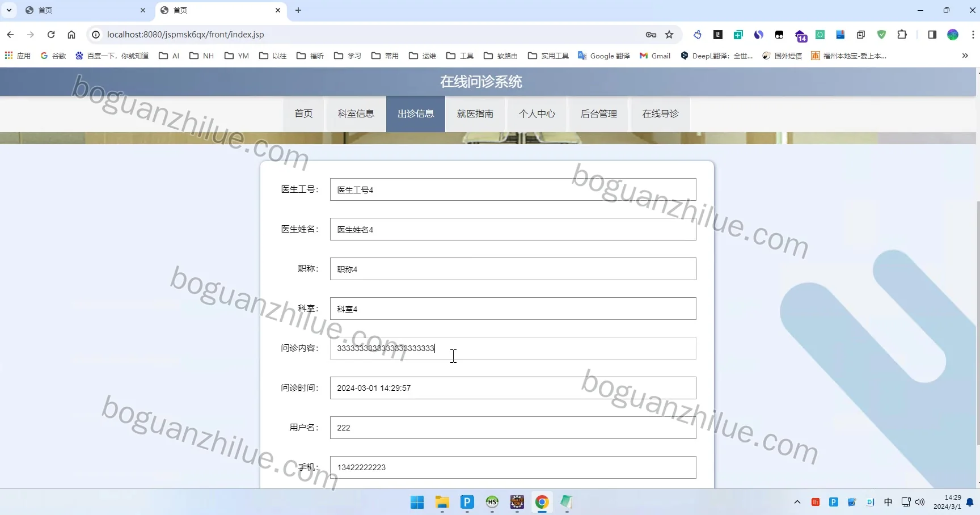Open the Chrome profile avatar
The image size is (980, 515).
(953, 35)
